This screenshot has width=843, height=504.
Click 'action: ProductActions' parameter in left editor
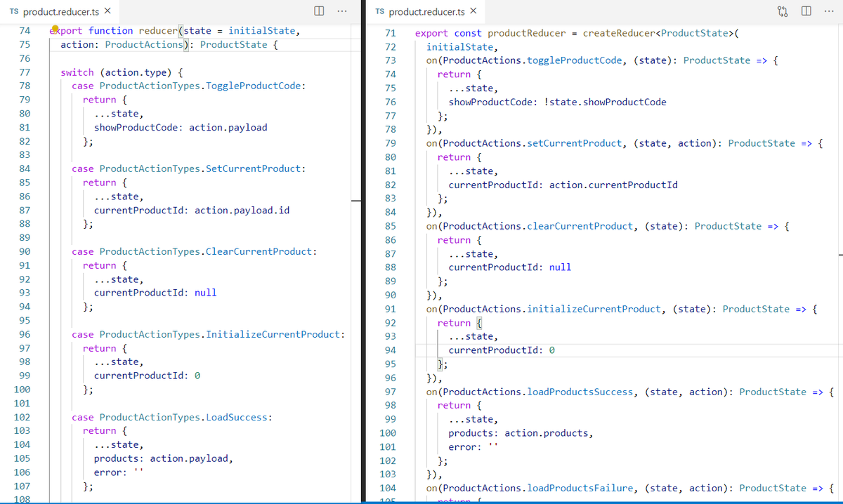click(x=120, y=45)
